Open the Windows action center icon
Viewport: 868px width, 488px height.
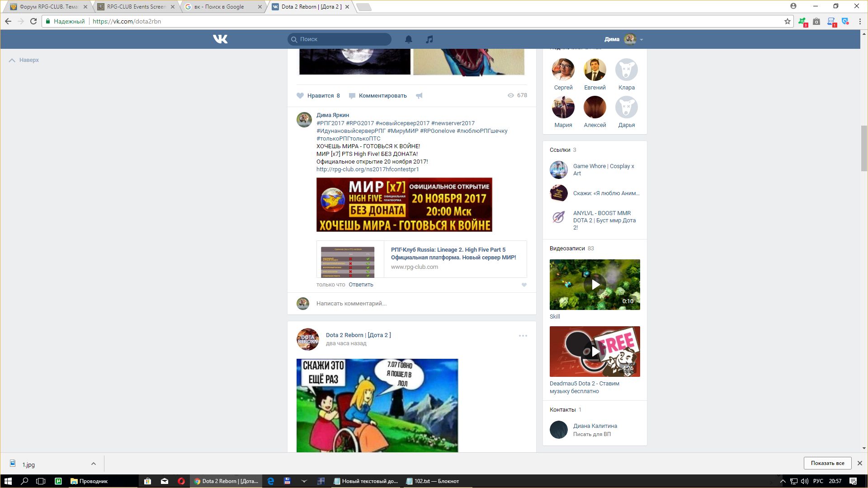[x=853, y=481]
